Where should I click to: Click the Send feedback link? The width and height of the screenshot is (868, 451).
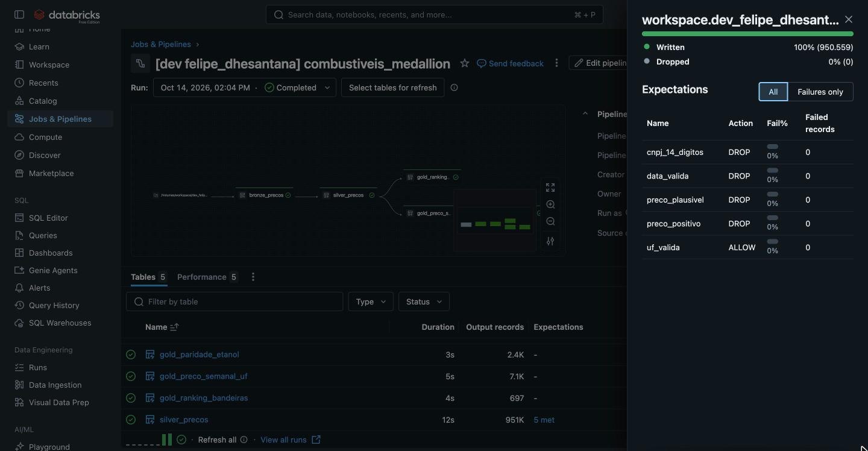point(510,63)
